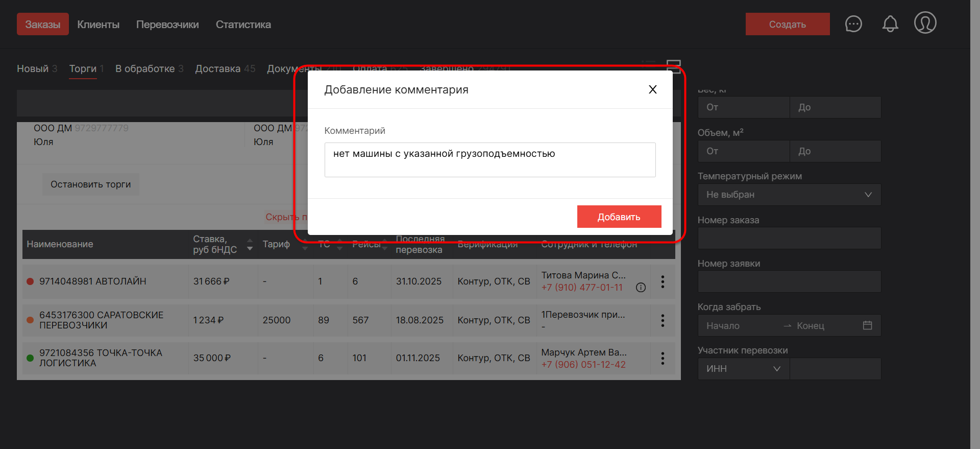The image size is (980, 449).
Task: Click info icon next to Титова Марина
Action: tap(641, 288)
